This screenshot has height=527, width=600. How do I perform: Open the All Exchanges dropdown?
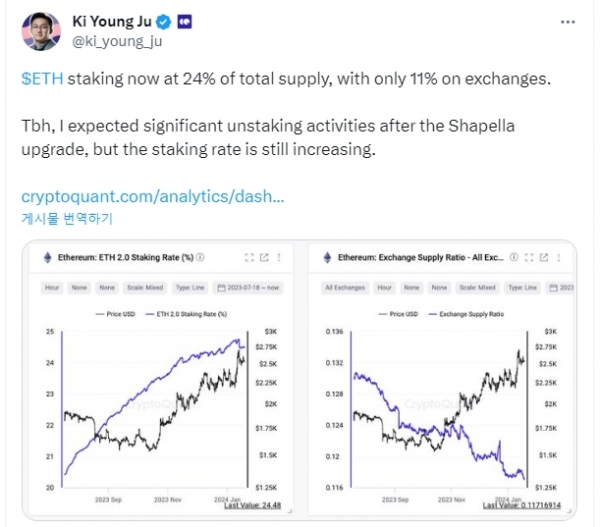tap(345, 287)
